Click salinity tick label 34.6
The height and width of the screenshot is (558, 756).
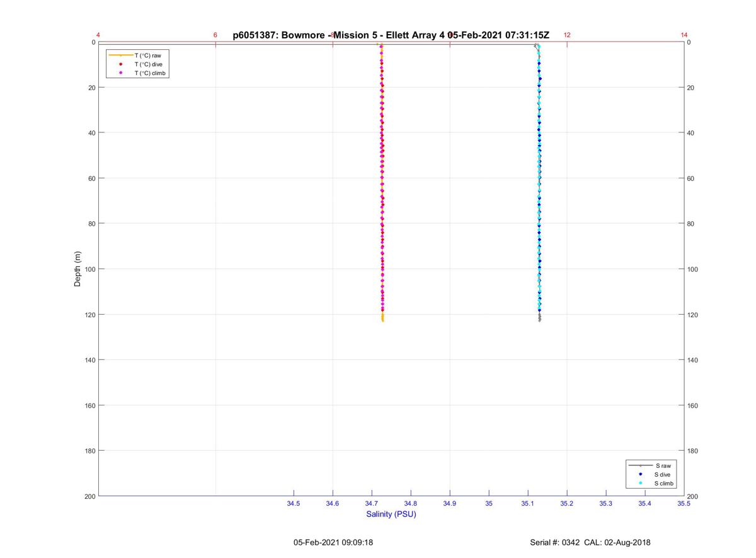[333, 504]
